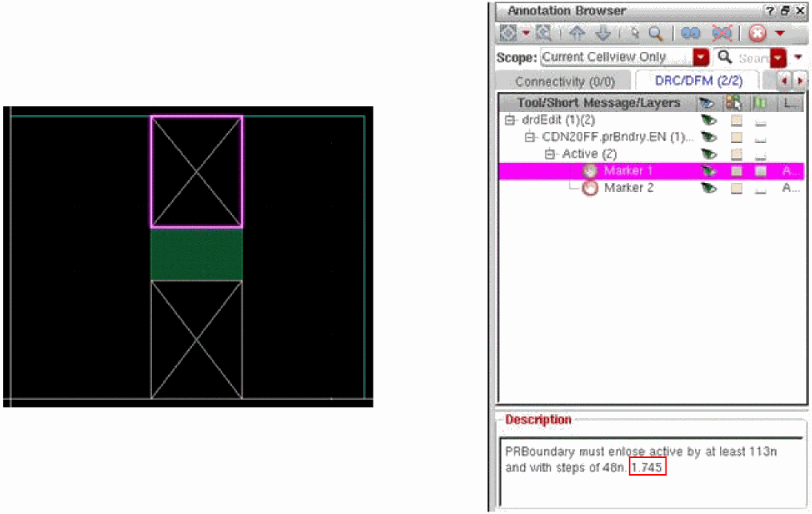
Task: Toggle visibility eye for Active (2) row
Action: 709,153
